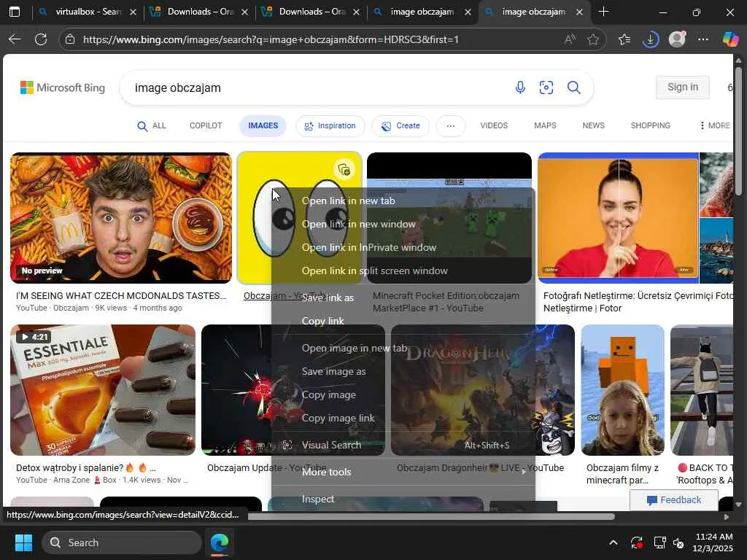Add page to favorites star
Screen dimensions: 747x560
click(x=593, y=39)
